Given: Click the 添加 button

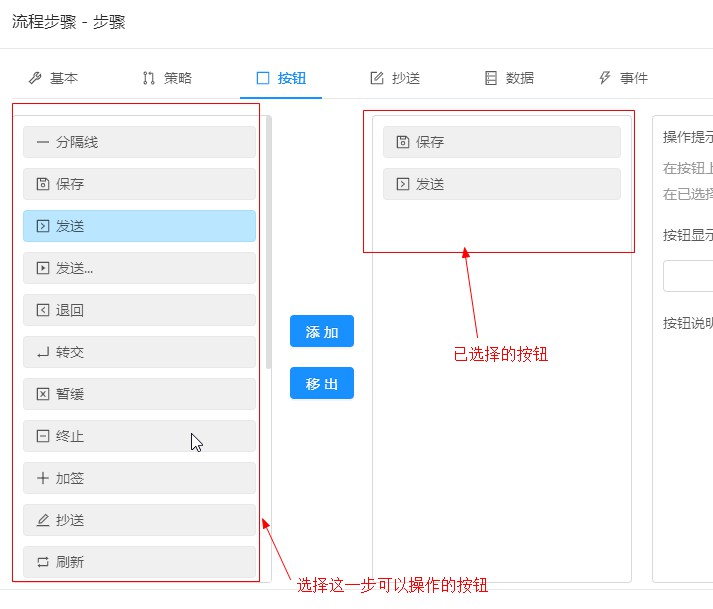Looking at the screenshot, I should tap(322, 332).
